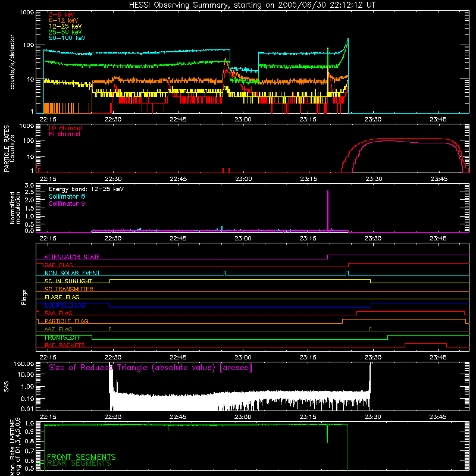Click the magenta Collimator 9 modulation spike
Viewport: 476px width, 476px height.
click(328, 210)
